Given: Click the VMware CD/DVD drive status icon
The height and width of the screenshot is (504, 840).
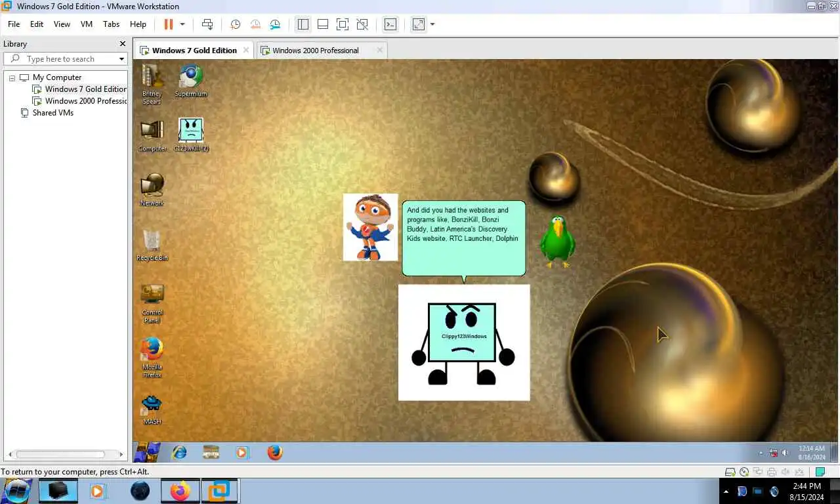Looking at the screenshot, I should click(744, 472).
